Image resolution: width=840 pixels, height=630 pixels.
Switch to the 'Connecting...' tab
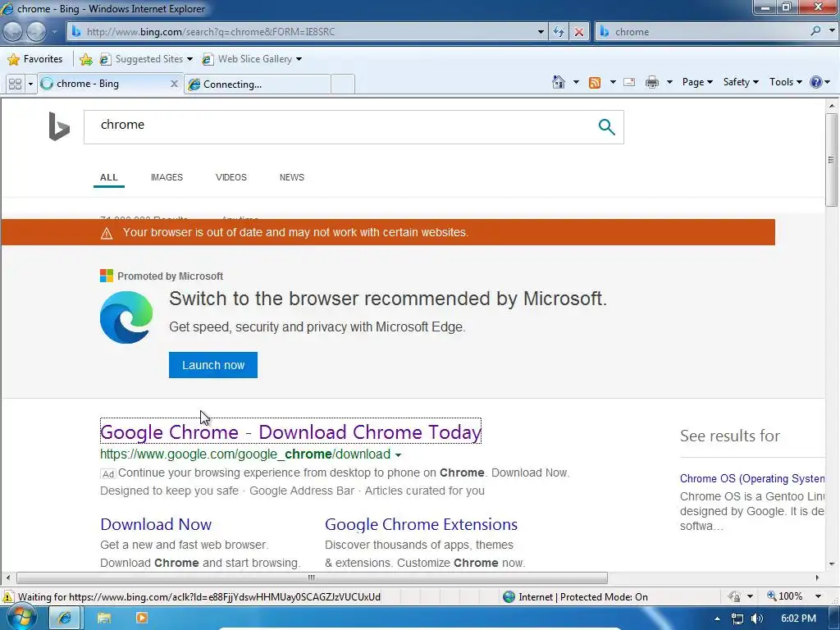tap(257, 84)
